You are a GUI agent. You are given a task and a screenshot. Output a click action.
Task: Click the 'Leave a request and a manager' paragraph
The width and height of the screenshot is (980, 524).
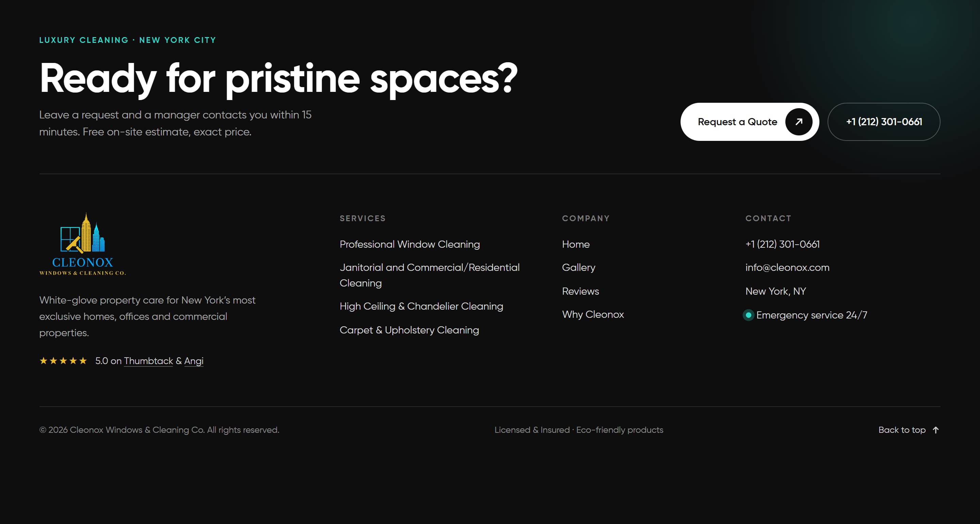click(x=175, y=123)
